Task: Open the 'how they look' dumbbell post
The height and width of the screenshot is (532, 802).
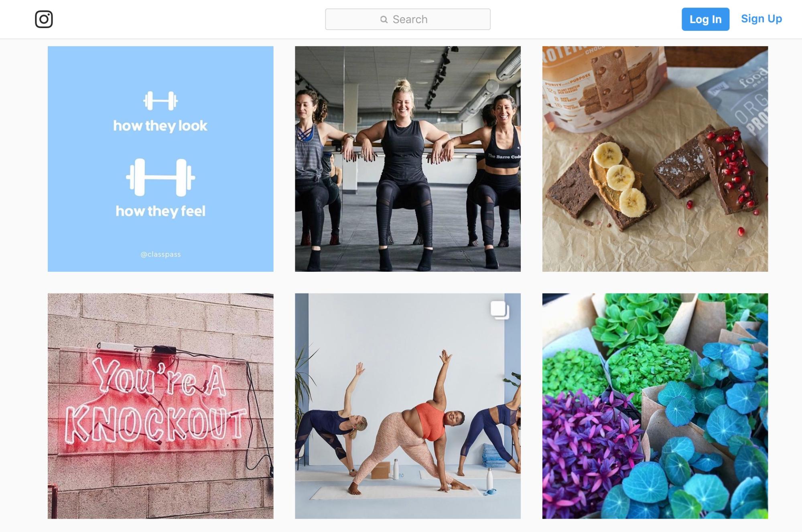Action: click(x=160, y=159)
